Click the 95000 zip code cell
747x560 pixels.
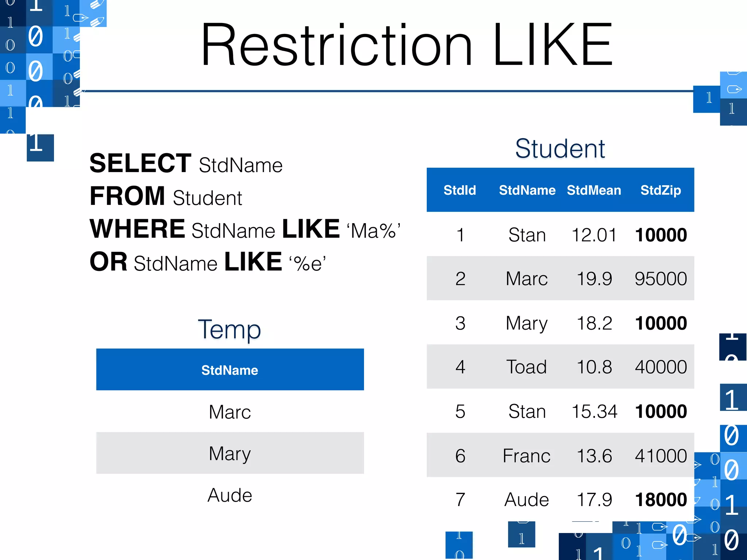tap(661, 279)
